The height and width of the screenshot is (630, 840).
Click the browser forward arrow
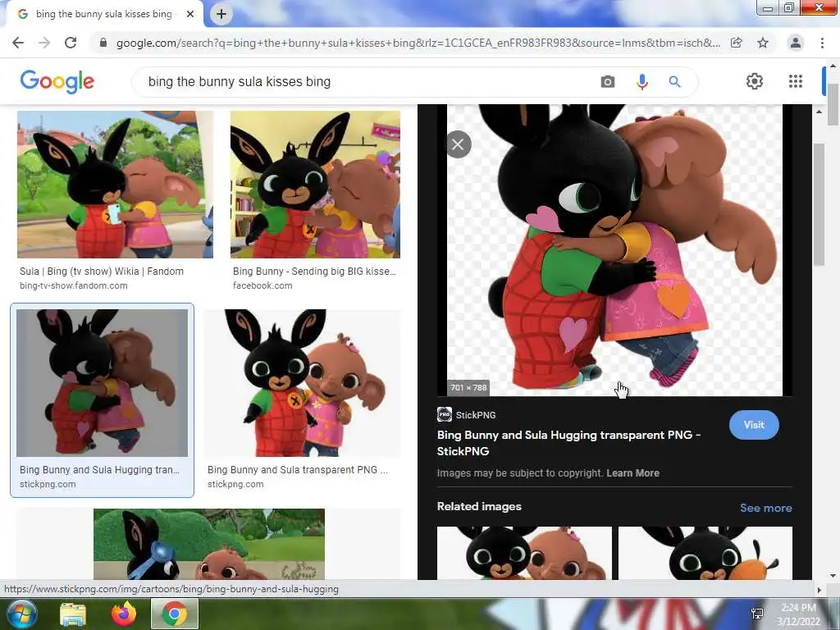(x=44, y=43)
